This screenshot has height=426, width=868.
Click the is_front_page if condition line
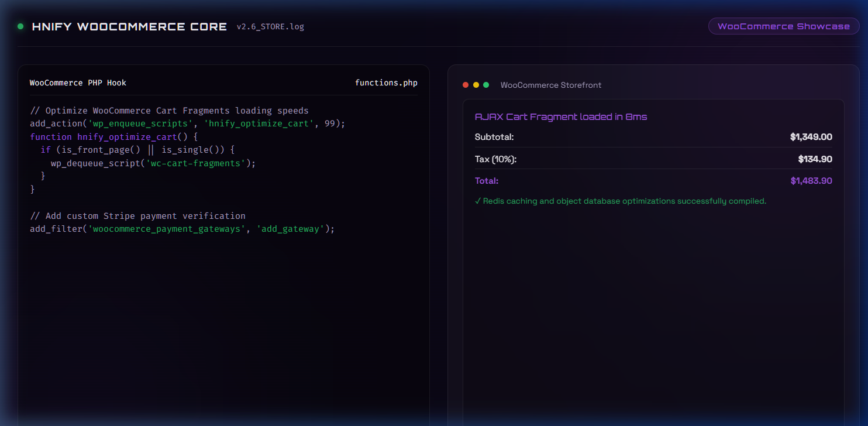(137, 150)
